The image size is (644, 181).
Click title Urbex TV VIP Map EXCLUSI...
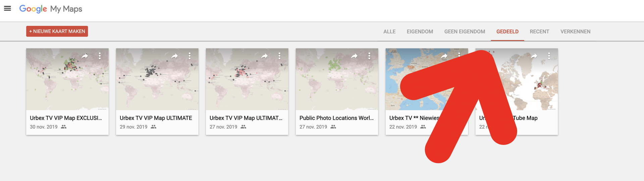tap(66, 118)
